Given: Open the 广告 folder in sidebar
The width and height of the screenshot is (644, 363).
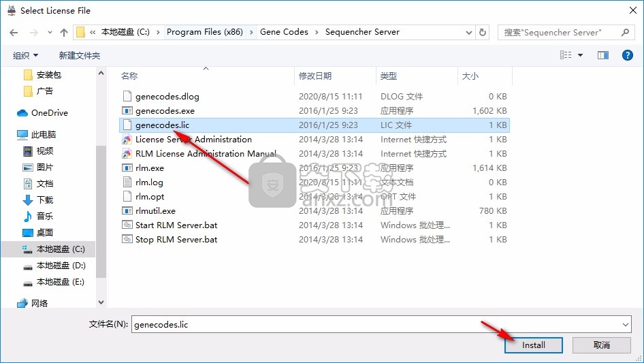Looking at the screenshot, I should (x=44, y=91).
